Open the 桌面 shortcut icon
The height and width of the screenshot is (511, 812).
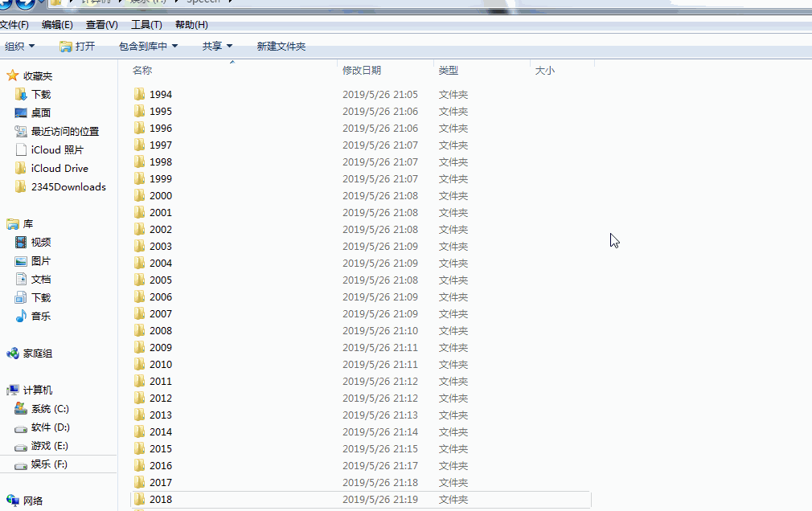(21, 112)
